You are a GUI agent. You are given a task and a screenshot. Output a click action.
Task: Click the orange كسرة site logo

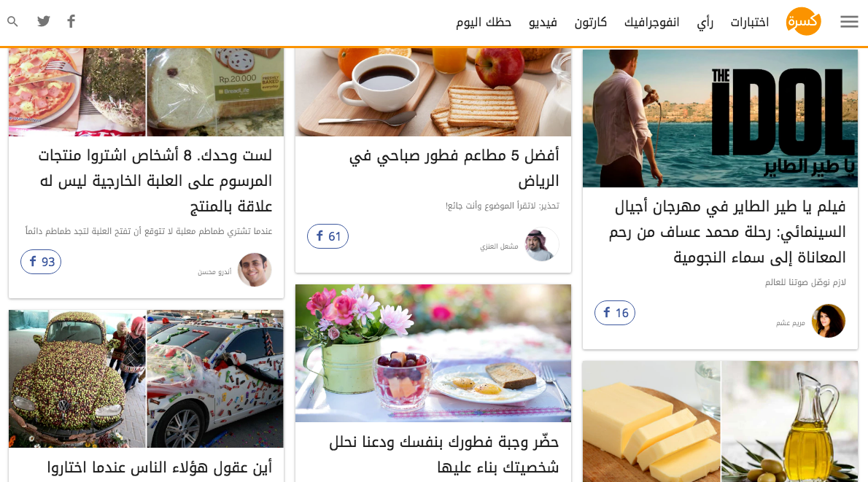pos(803,22)
